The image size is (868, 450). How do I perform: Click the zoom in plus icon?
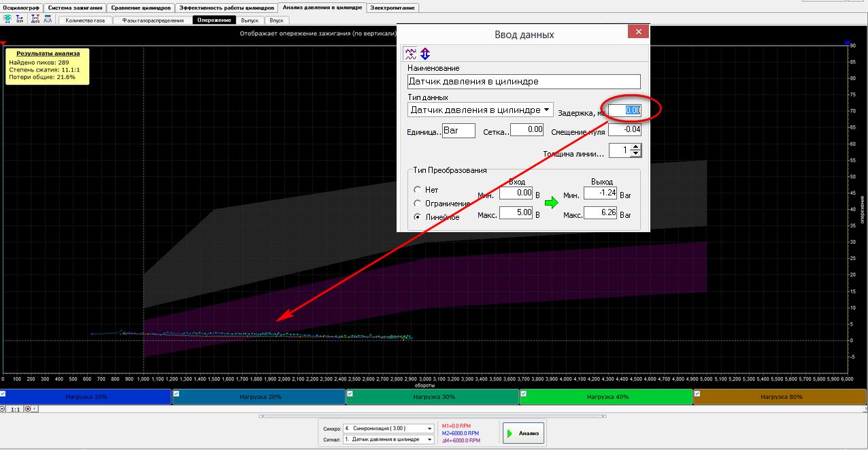click(29, 409)
